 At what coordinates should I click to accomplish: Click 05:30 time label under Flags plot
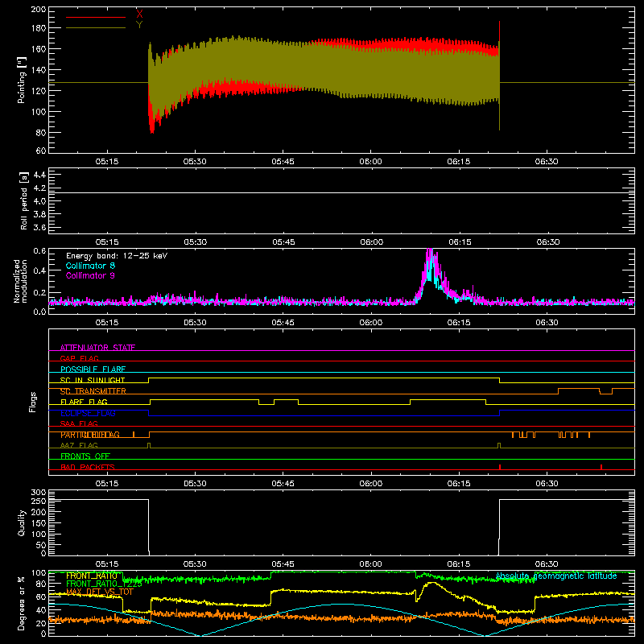point(195,484)
